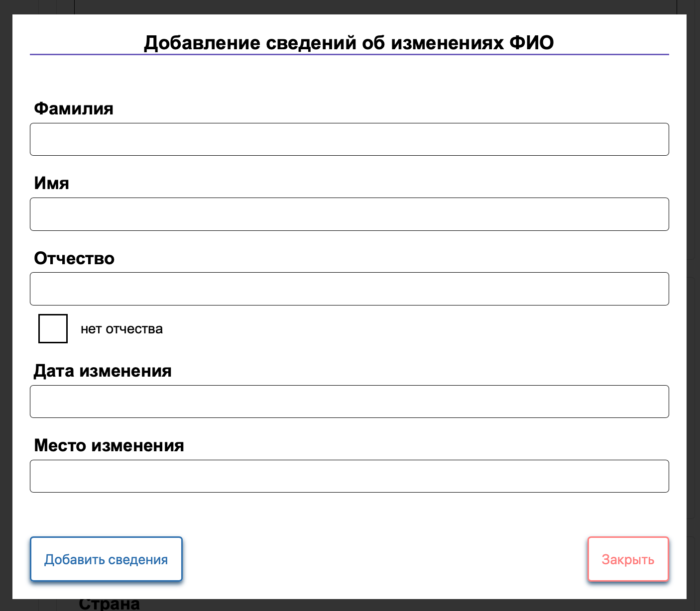Image resolution: width=700 pixels, height=611 pixels.
Task: Toggle off the нет отчества checkbox
Action: click(52, 328)
